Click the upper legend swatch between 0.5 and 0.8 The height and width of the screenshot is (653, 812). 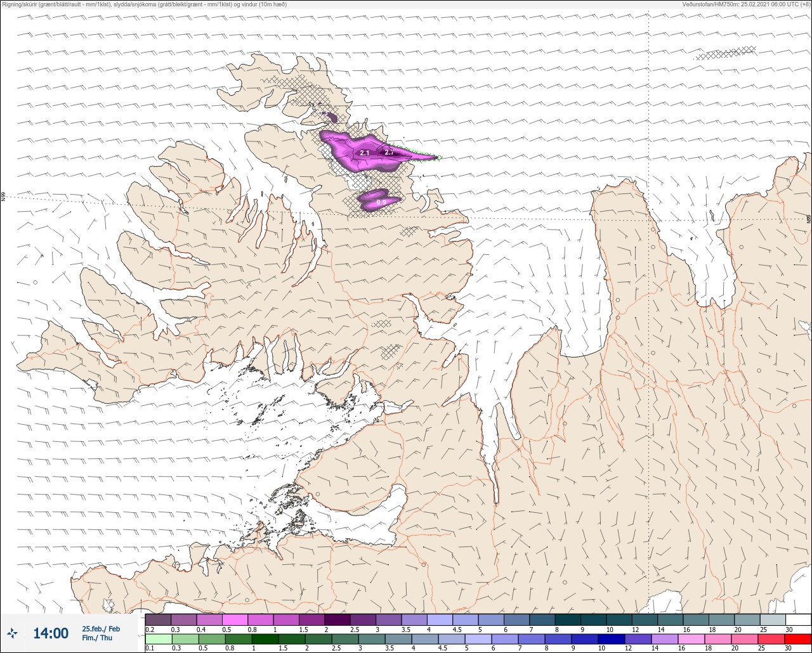point(235,619)
